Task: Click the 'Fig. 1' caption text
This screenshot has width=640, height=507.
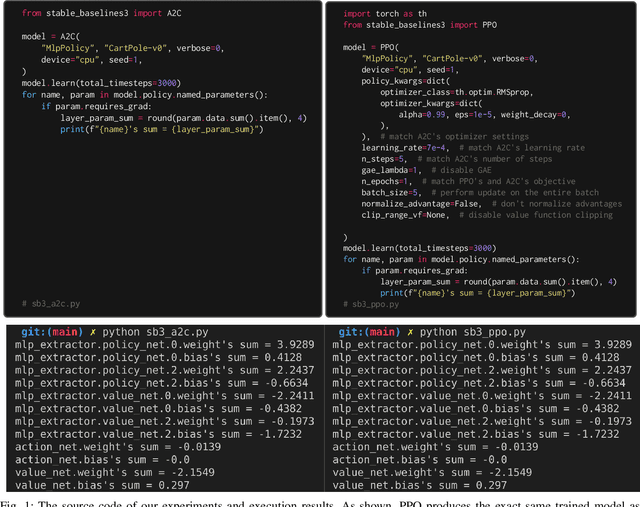Action: 16,500
